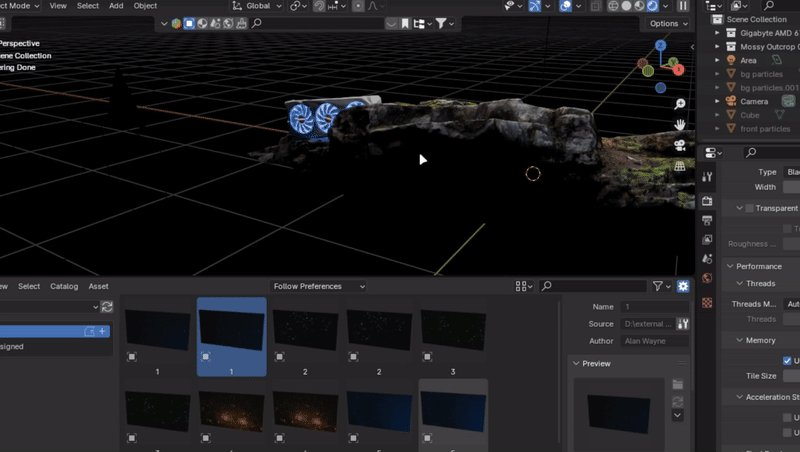Click the Author field Alan Wayne
The image size is (800, 452).
click(x=655, y=341)
